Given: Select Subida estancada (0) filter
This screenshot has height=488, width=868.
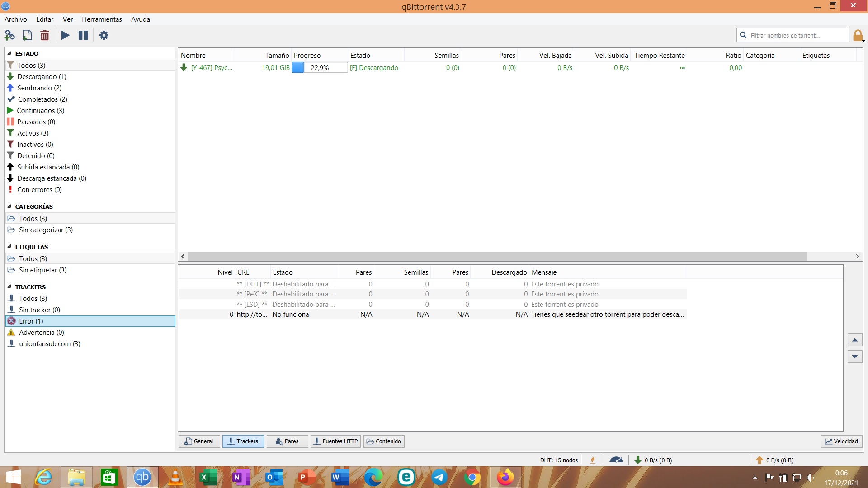Looking at the screenshot, I should (x=90, y=167).
